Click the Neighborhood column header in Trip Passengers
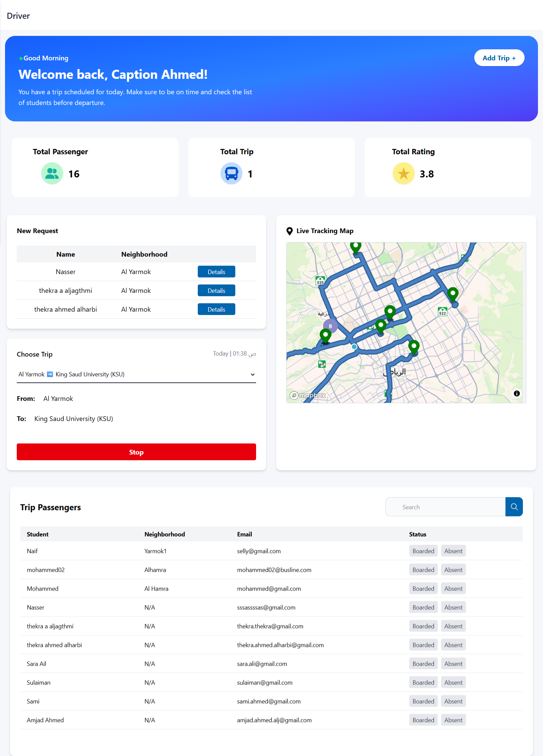 point(165,534)
